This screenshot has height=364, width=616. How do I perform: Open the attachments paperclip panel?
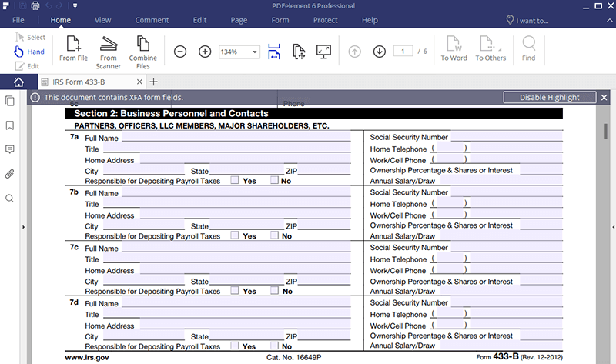click(x=10, y=174)
